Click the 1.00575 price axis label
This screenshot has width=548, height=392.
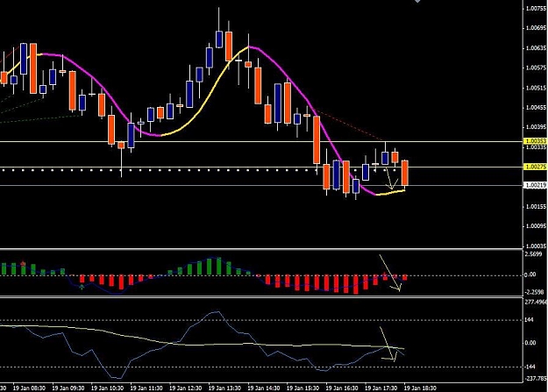(x=537, y=68)
